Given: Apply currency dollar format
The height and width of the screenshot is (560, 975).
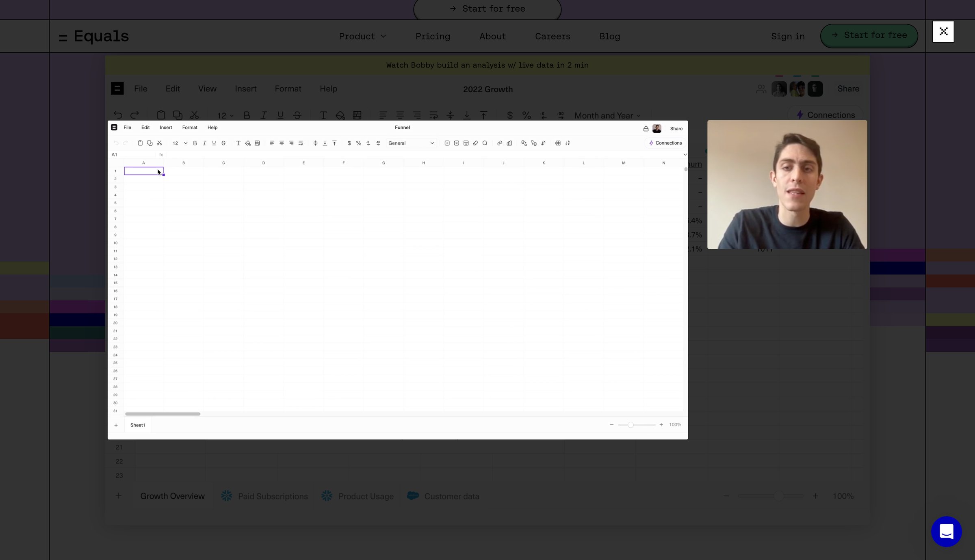Looking at the screenshot, I should [x=349, y=143].
